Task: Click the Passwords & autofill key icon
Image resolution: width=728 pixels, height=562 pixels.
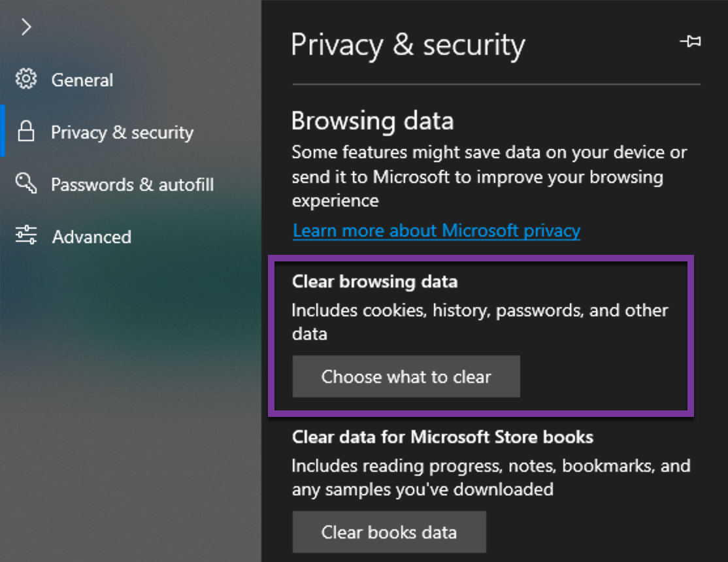Action: pyautogui.click(x=26, y=184)
